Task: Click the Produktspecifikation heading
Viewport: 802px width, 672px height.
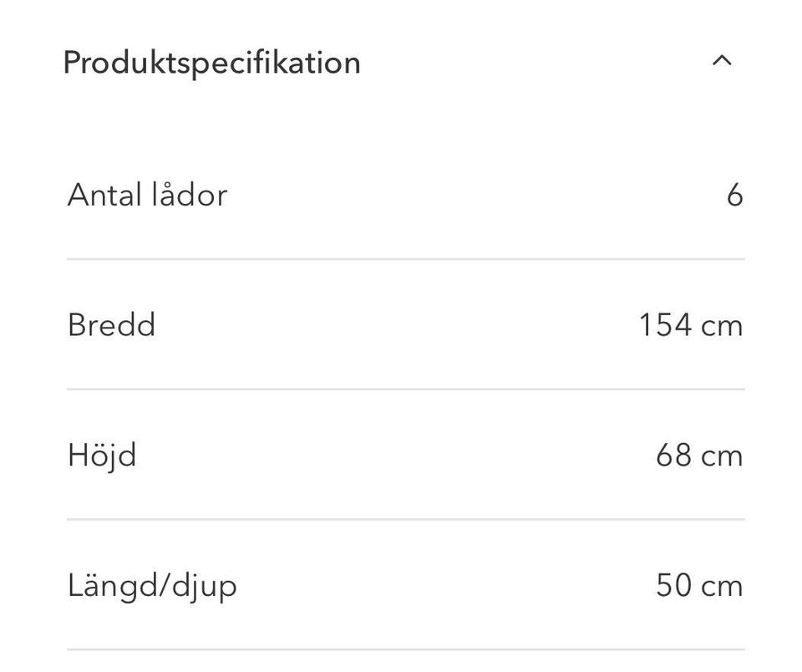Action: (211, 63)
